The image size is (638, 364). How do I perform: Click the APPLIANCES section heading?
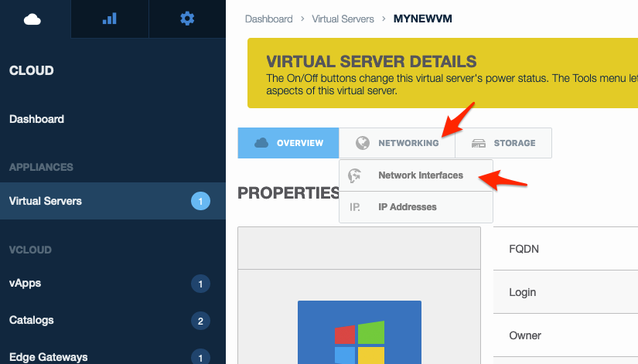pos(41,167)
